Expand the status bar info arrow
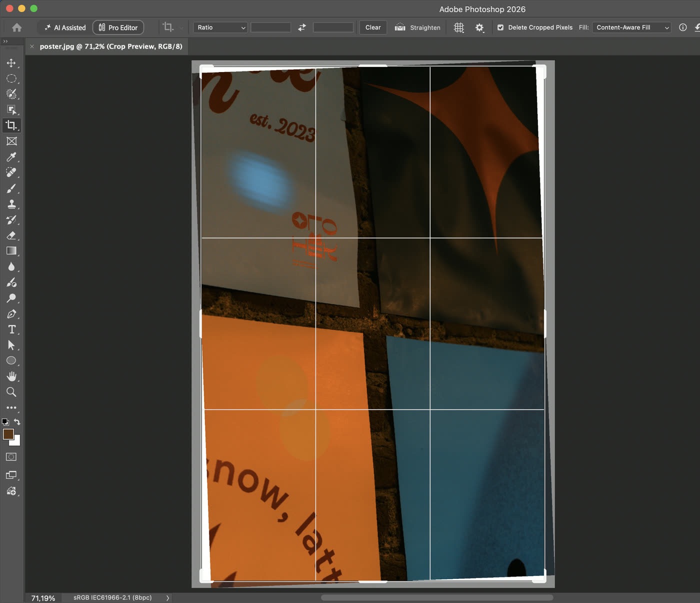Screen dimensions: 700x603 pyautogui.click(x=167, y=597)
